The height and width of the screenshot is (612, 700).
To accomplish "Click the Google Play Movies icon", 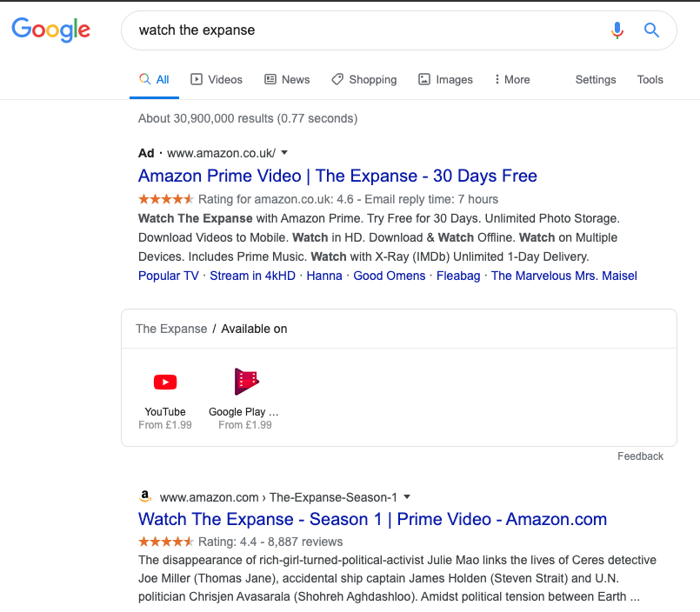I will coord(247,382).
